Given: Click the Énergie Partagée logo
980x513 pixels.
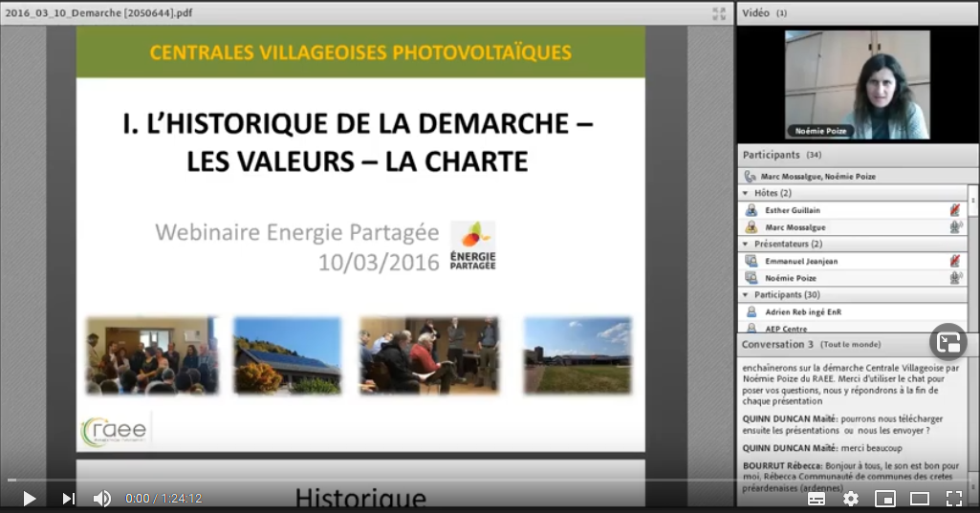Looking at the screenshot, I should tap(473, 246).
